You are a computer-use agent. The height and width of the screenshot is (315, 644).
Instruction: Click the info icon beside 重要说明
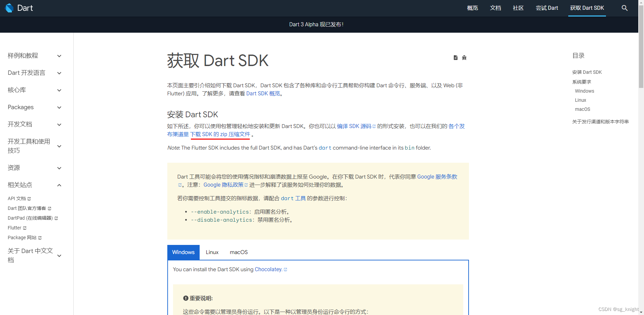(x=185, y=298)
